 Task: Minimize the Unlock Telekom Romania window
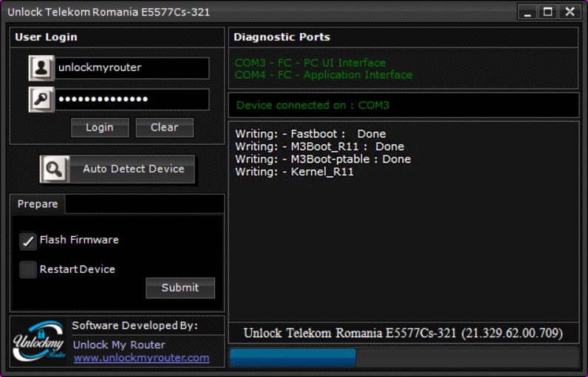tap(527, 12)
